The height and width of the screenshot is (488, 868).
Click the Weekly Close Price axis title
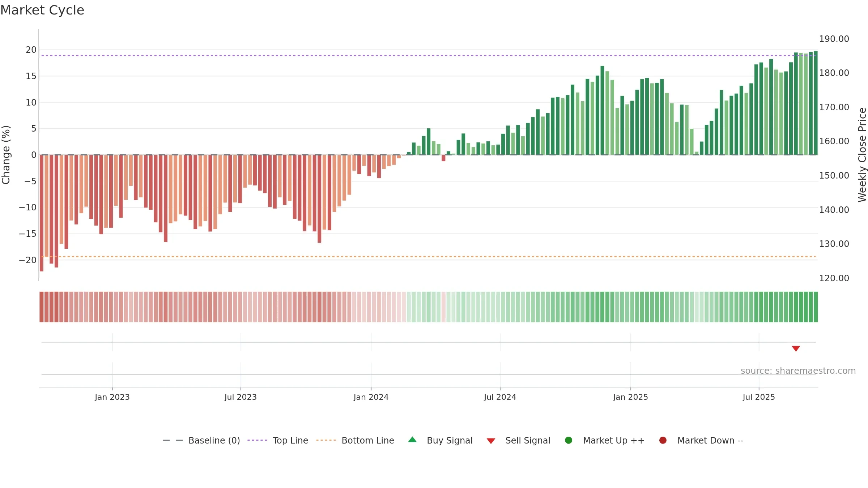coord(862,155)
